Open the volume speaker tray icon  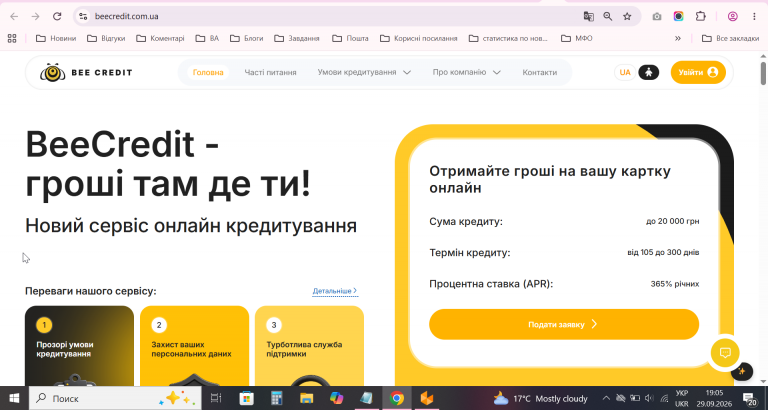(x=649, y=398)
